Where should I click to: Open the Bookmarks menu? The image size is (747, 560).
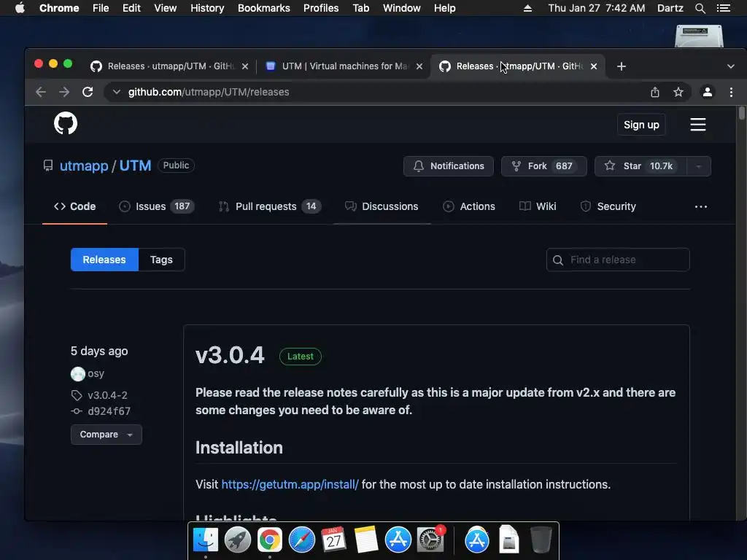click(264, 8)
